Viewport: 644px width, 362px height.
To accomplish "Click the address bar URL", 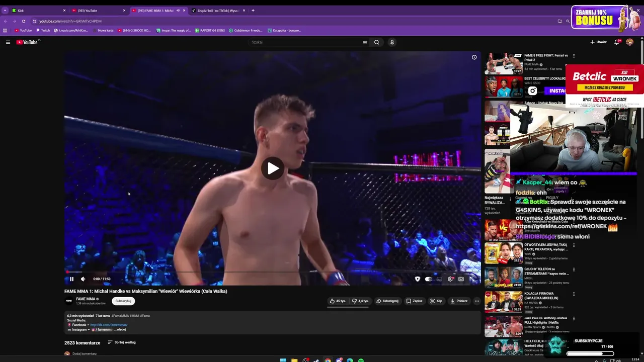I will pyautogui.click(x=70, y=21).
